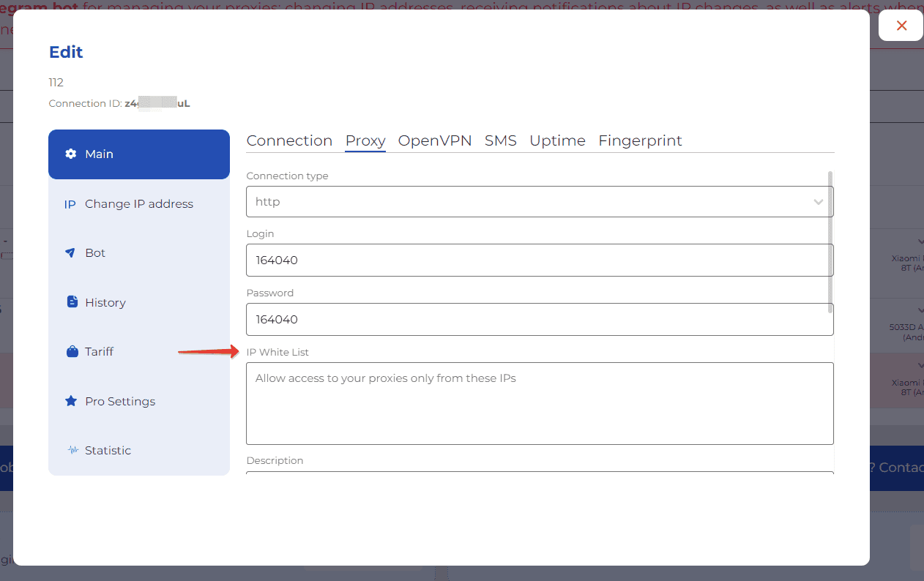Open the SMS tab
Viewport: 924px width, 581px height.
[x=500, y=141]
